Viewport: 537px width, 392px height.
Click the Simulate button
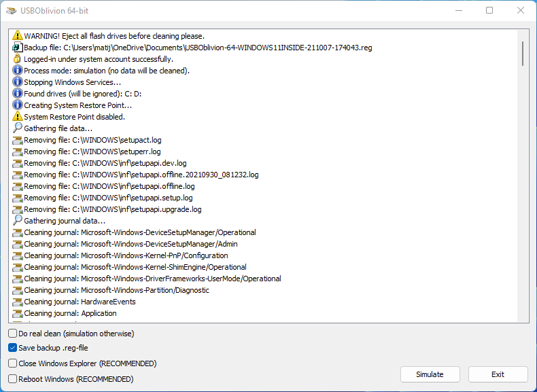click(x=430, y=374)
